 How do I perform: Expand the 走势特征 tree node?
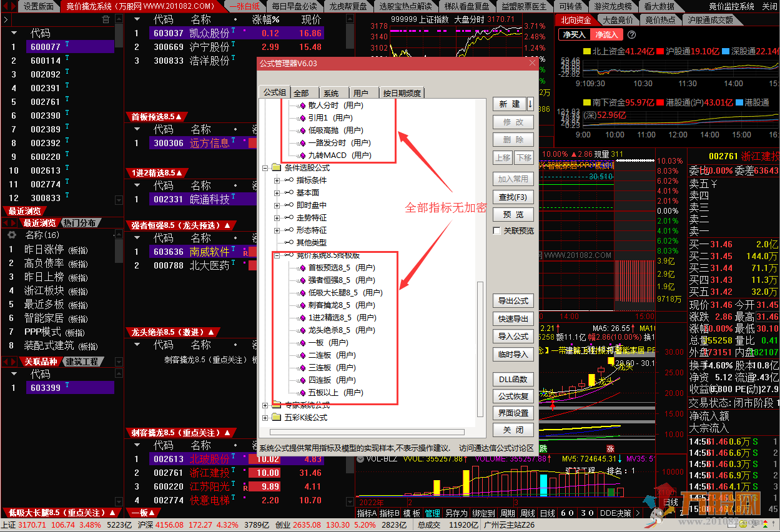[x=277, y=218]
